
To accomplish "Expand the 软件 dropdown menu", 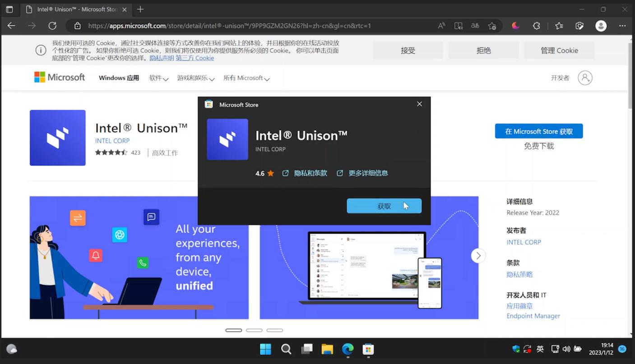I will [x=159, y=78].
